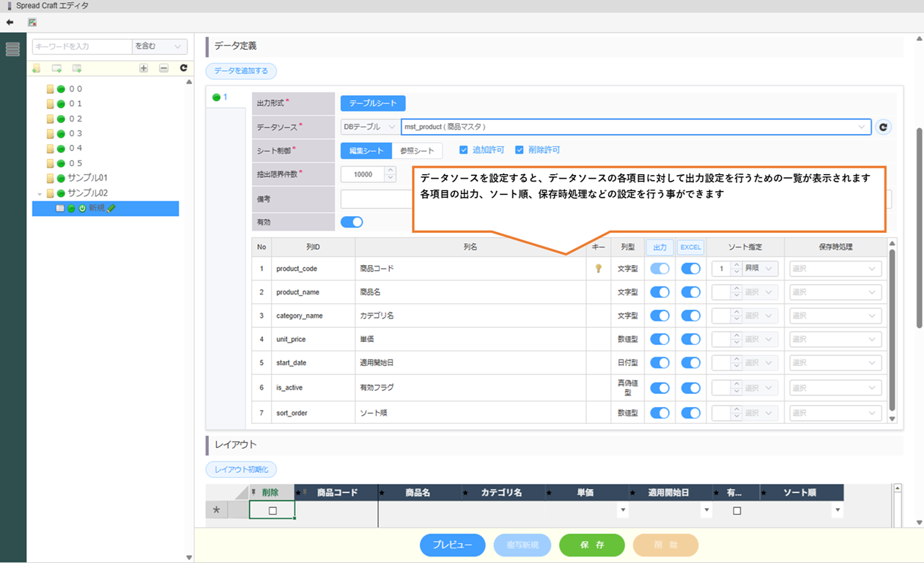
Task: Click the keyword search input field
Action: [x=81, y=46]
